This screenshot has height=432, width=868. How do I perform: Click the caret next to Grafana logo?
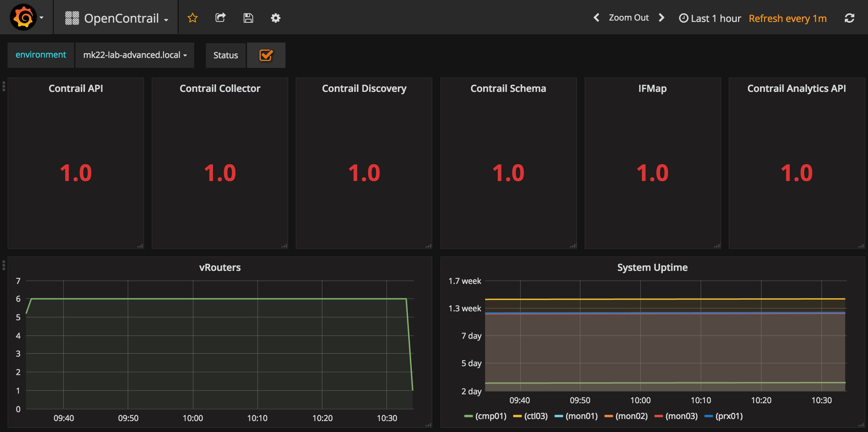point(42,17)
